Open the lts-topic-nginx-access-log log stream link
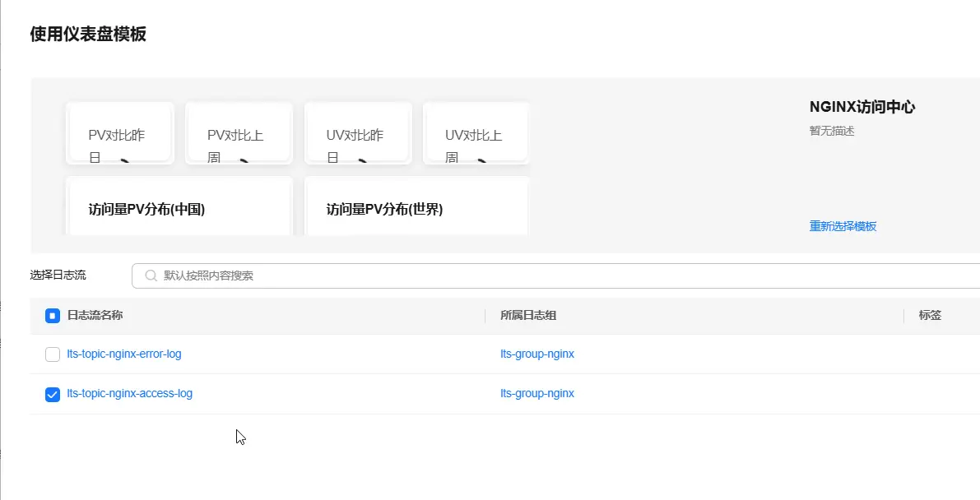The width and height of the screenshot is (980, 500). tap(129, 394)
